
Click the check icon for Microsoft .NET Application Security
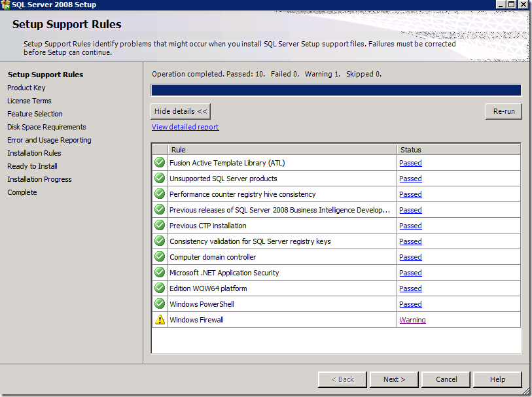click(160, 272)
